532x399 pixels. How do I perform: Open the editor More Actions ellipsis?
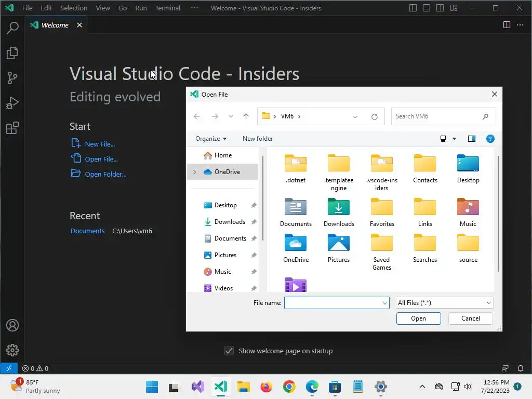point(520,25)
